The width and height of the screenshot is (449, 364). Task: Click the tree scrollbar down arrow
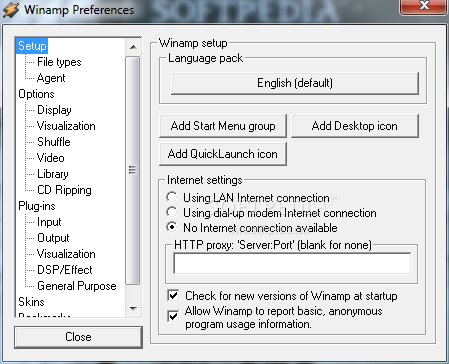(133, 309)
